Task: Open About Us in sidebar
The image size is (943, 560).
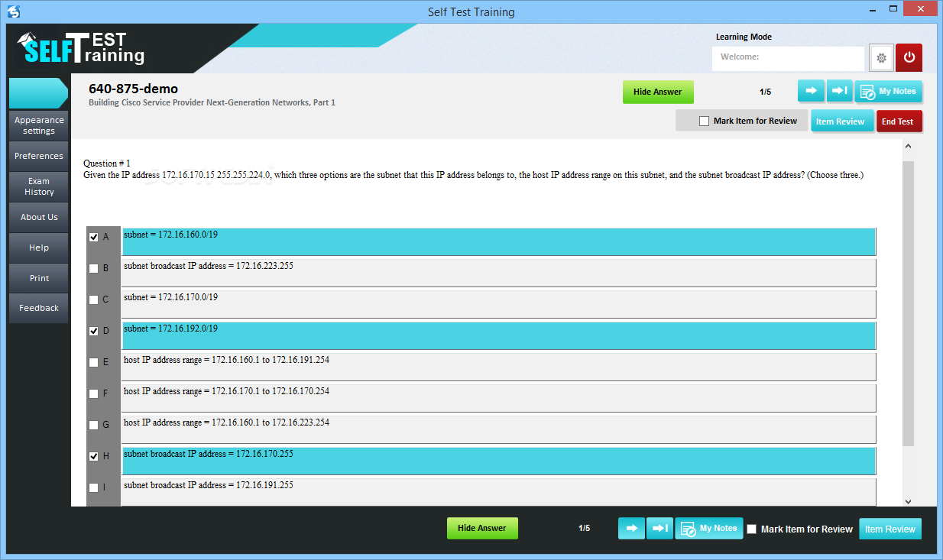Action: point(39,217)
